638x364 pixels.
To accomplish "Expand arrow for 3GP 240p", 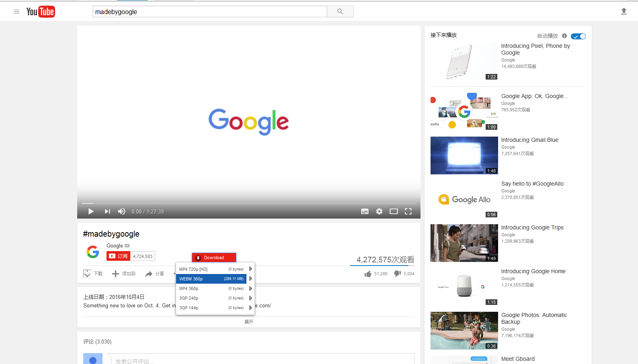I will (x=250, y=298).
